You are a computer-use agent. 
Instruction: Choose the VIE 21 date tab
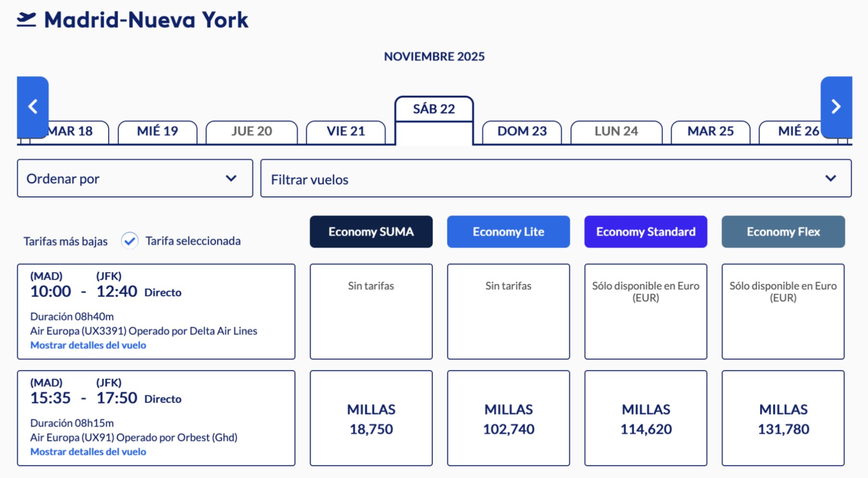[346, 132]
